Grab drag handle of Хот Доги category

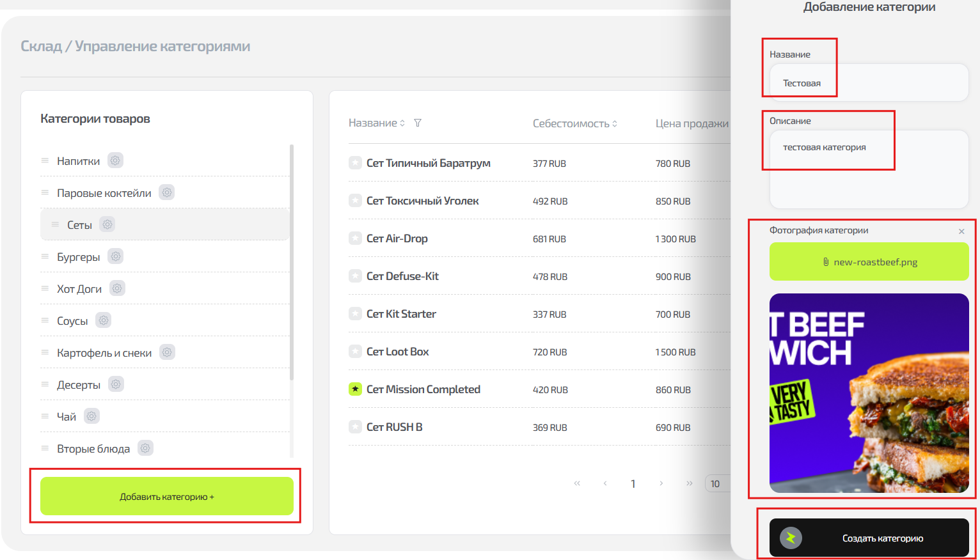pos(45,288)
